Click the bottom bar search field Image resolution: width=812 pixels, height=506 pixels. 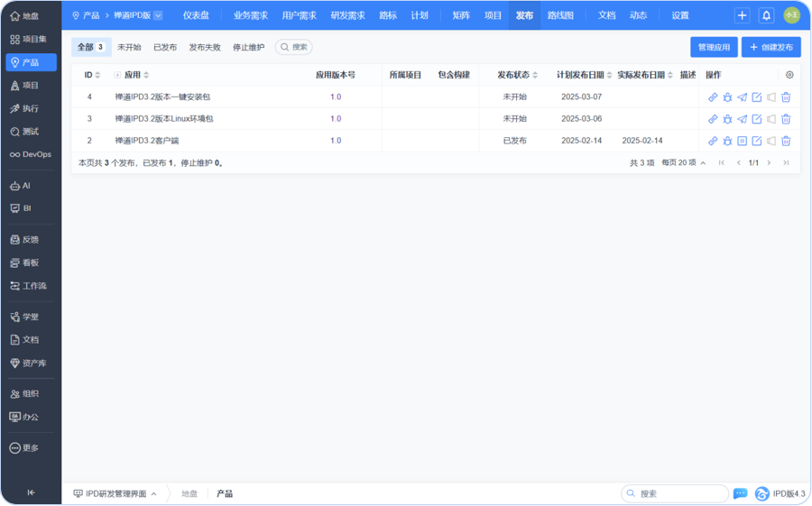677,493
